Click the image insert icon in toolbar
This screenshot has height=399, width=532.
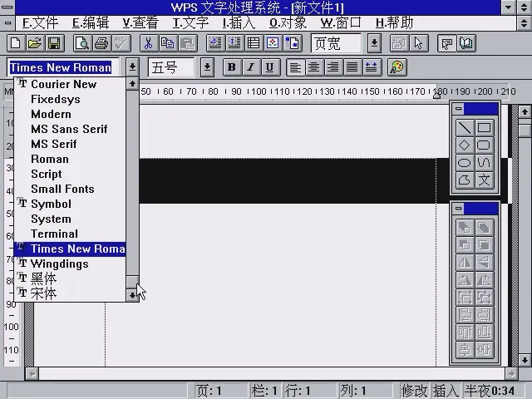click(273, 43)
